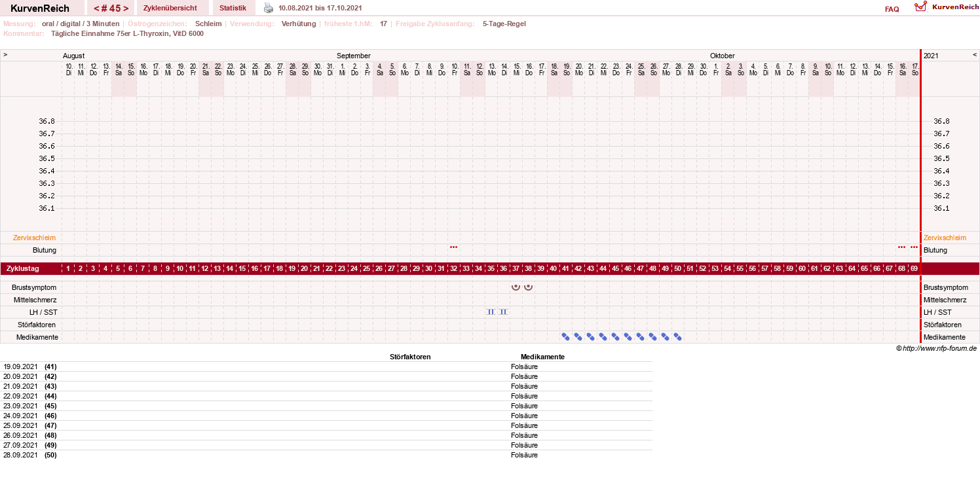This screenshot has width=980, height=500.
Task: Click the date range '10.08.2021 bis 17.10.2021'
Action: [x=320, y=8]
